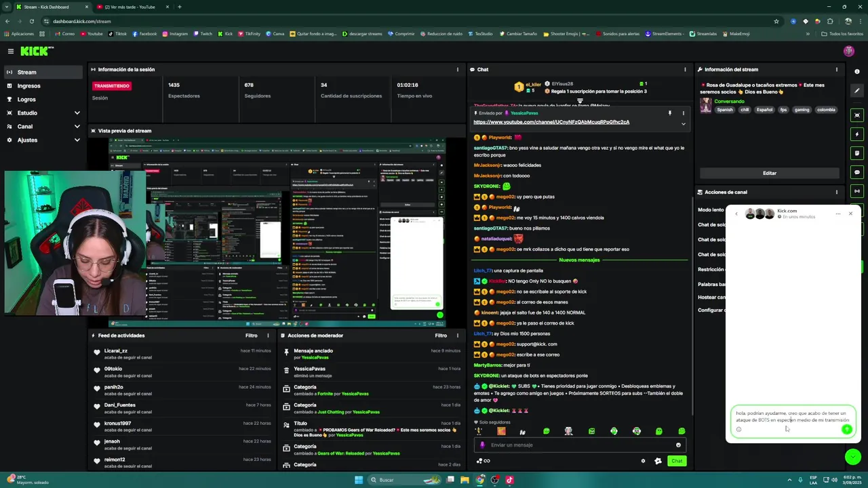Open Acciones de moderador three-dot menu
Screen dimensions: 868x488
[458, 335]
